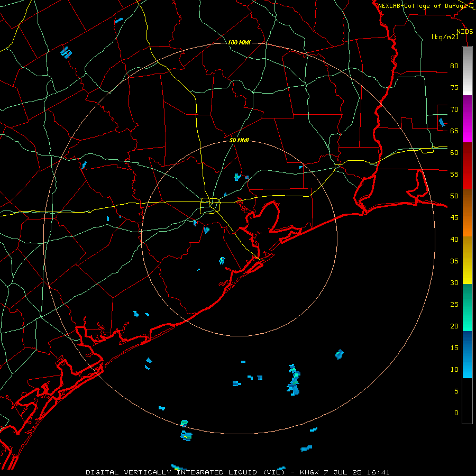Pick the red segment of the color bar
Screen dimensions: 476x476
tap(467, 166)
